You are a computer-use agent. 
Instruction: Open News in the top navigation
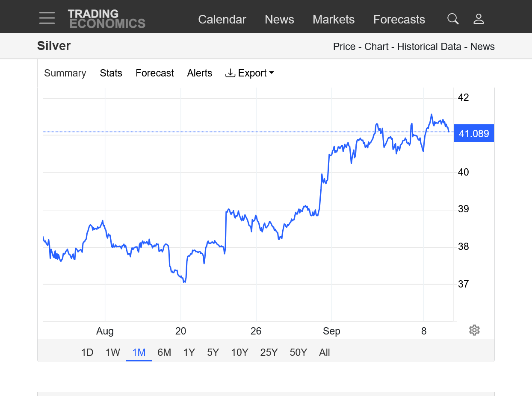tap(279, 19)
